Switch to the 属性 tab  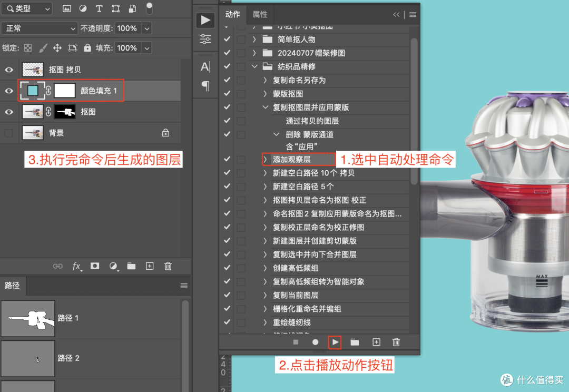(x=260, y=14)
